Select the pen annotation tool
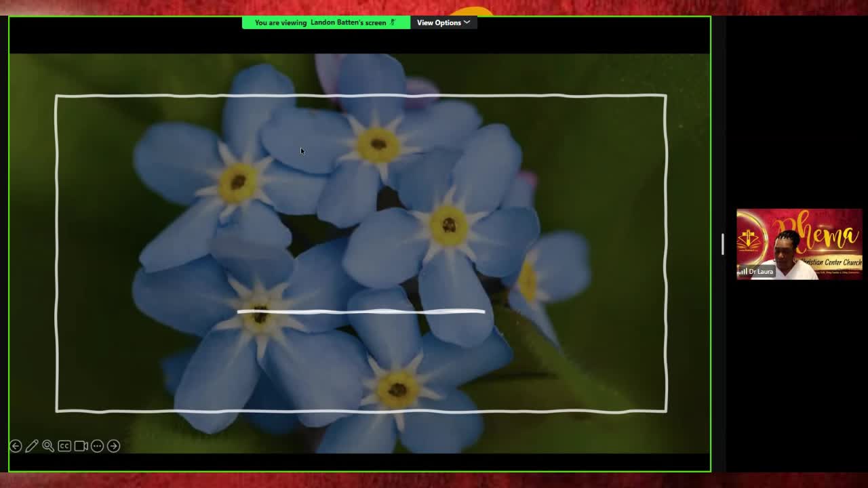This screenshot has height=488, width=868. pos(31,446)
